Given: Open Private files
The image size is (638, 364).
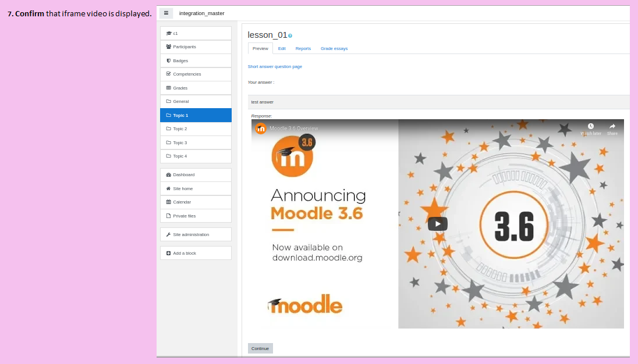Looking at the screenshot, I should 196,216.
